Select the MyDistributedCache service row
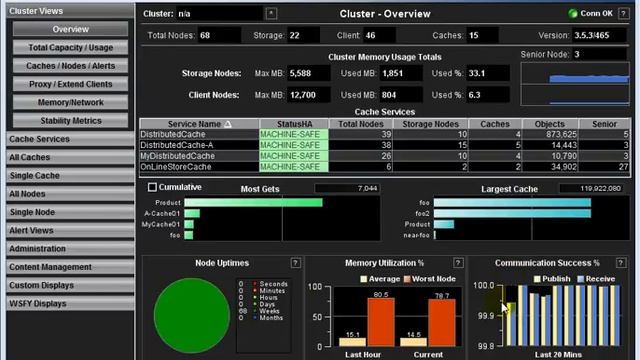This screenshot has width=640, height=360. (x=384, y=156)
